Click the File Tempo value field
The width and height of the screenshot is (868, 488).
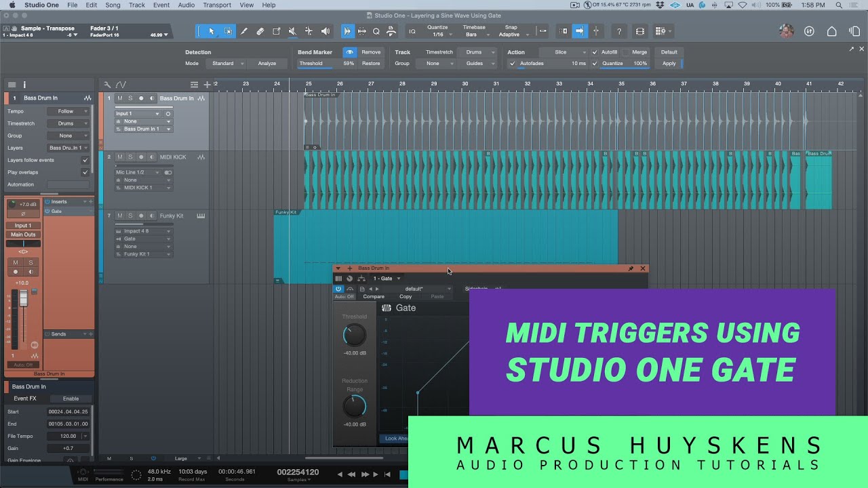(68, 436)
